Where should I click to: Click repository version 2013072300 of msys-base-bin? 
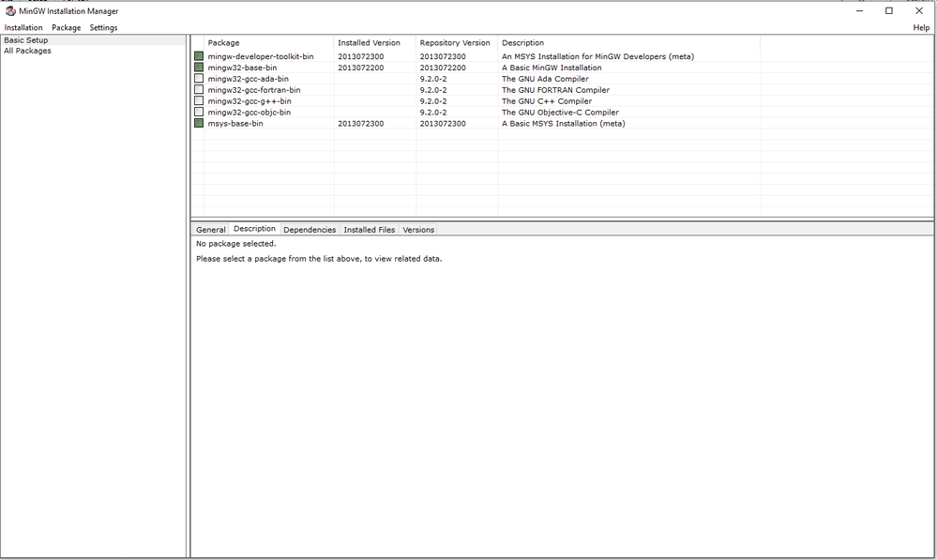coord(443,123)
